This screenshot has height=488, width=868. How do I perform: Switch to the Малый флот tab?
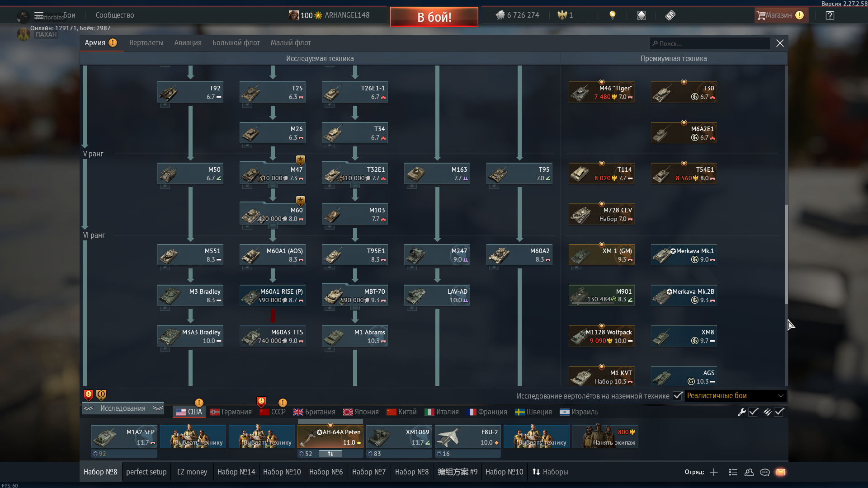click(291, 43)
